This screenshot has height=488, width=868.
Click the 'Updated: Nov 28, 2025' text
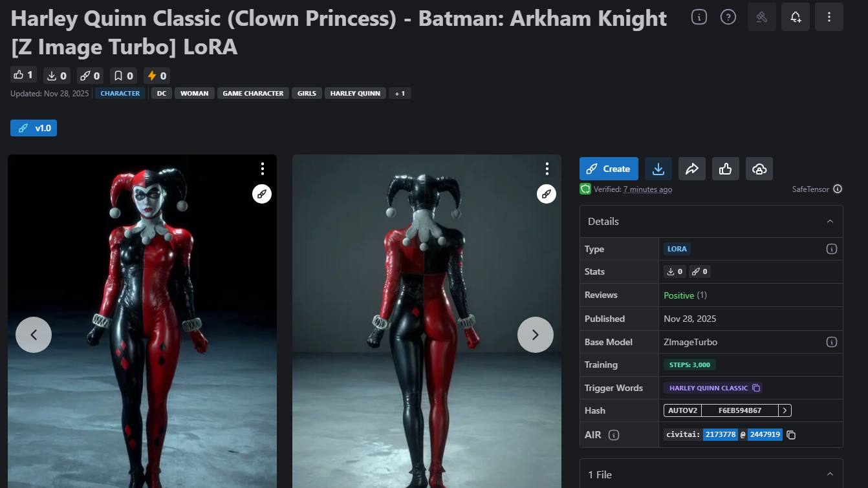coord(50,94)
